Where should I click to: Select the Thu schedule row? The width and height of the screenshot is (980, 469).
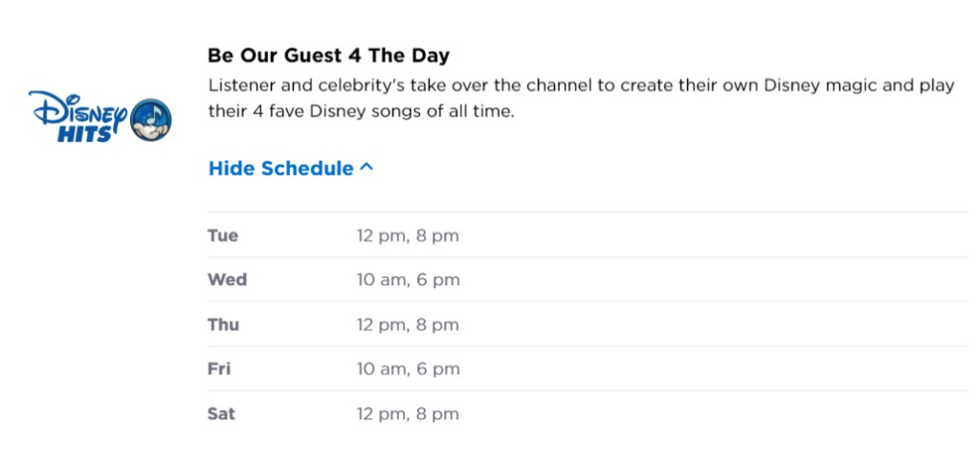pyautogui.click(x=588, y=324)
